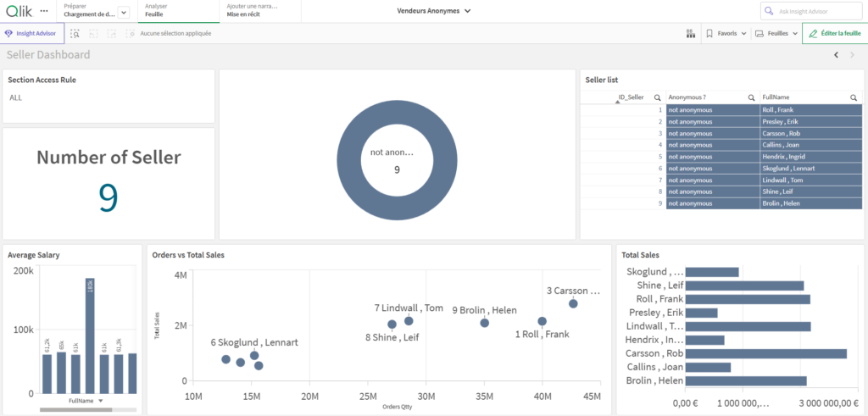Open the Qlik global menu (three dots)
This screenshot has width=868, height=416.
[42, 10]
